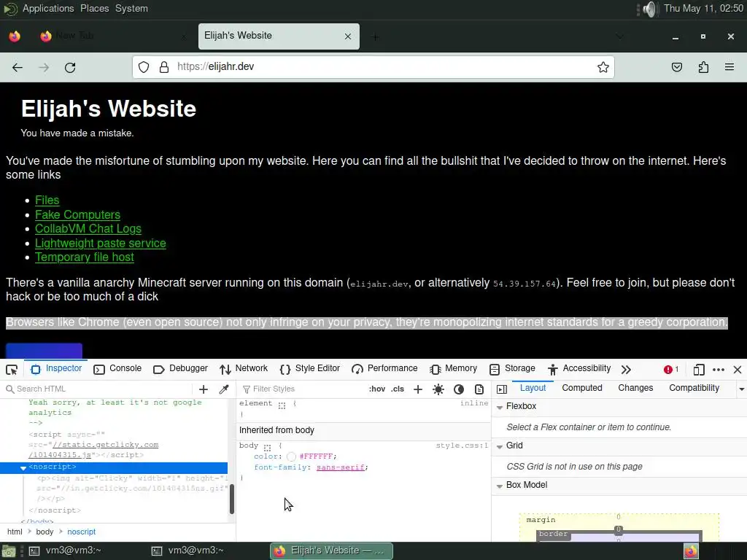Click the sans-serif font-family value
The image size is (747, 560).
pos(340,467)
